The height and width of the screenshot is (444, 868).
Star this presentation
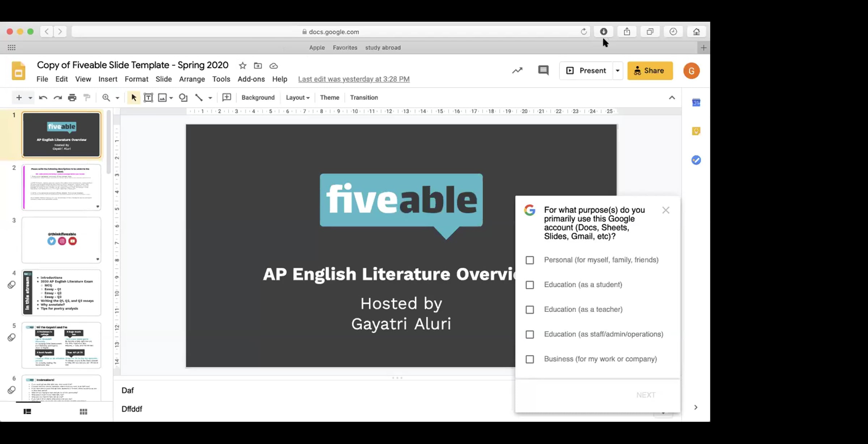(243, 66)
